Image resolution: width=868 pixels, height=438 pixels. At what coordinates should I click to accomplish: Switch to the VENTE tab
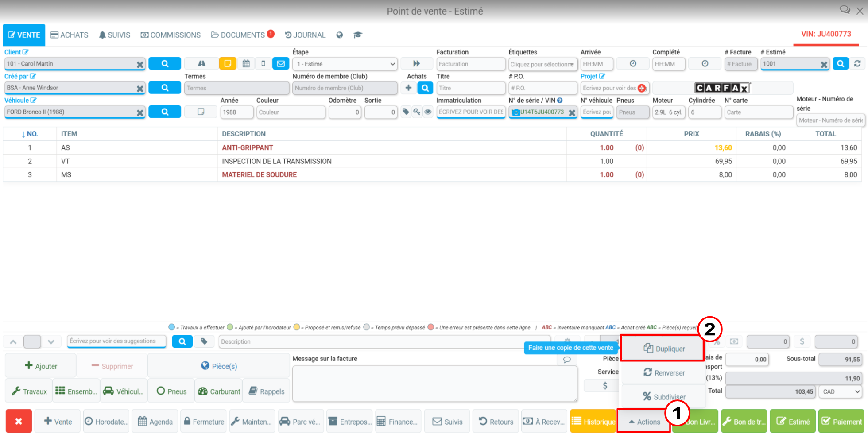[x=24, y=35]
